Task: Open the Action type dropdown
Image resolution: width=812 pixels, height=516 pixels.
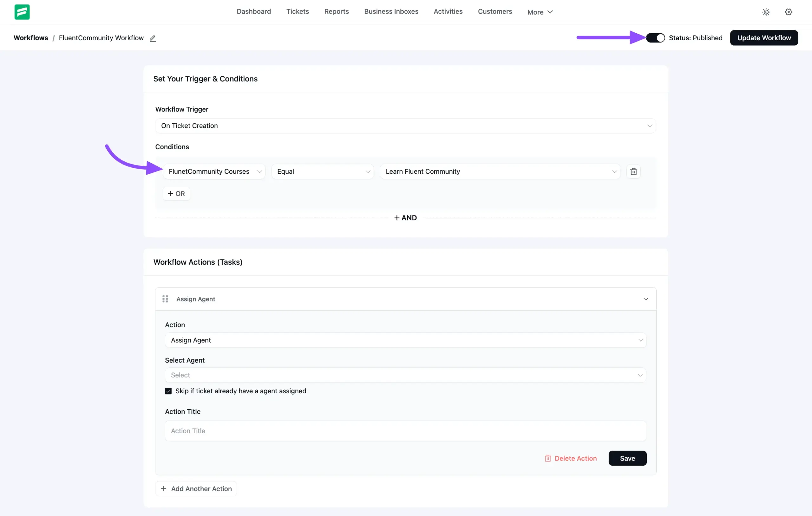Action: click(x=405, y=340)
